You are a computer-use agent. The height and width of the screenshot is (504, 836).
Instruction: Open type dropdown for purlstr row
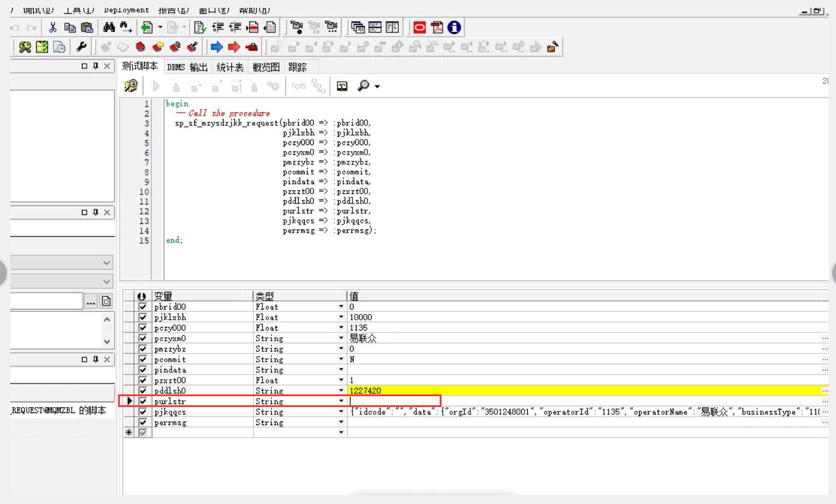click(342, 402)
